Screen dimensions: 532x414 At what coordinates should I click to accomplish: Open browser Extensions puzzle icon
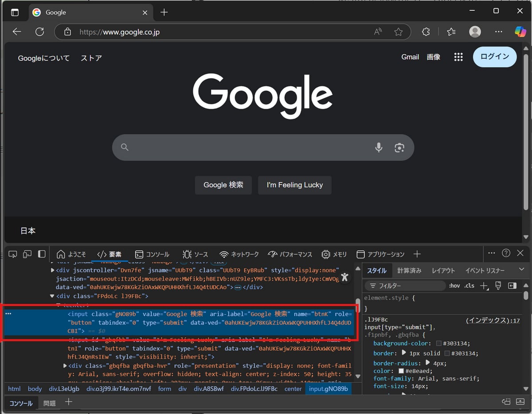(426, 32)
